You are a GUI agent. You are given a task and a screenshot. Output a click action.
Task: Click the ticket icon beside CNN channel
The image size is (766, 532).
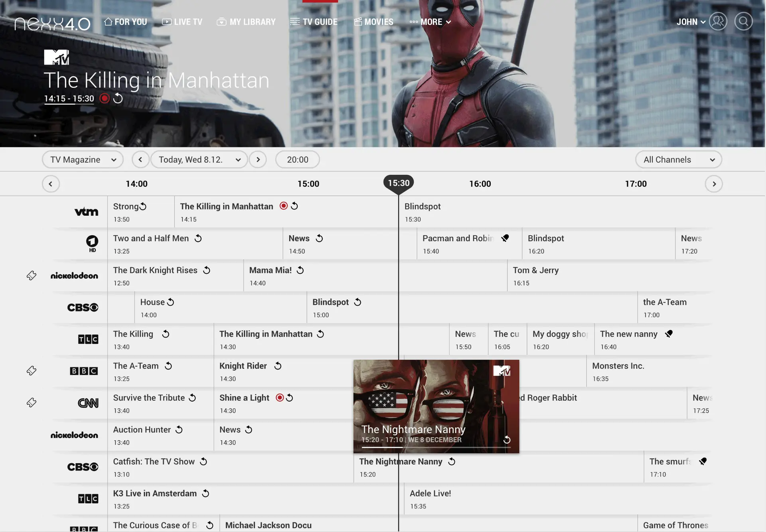click(x=32, y=402)
